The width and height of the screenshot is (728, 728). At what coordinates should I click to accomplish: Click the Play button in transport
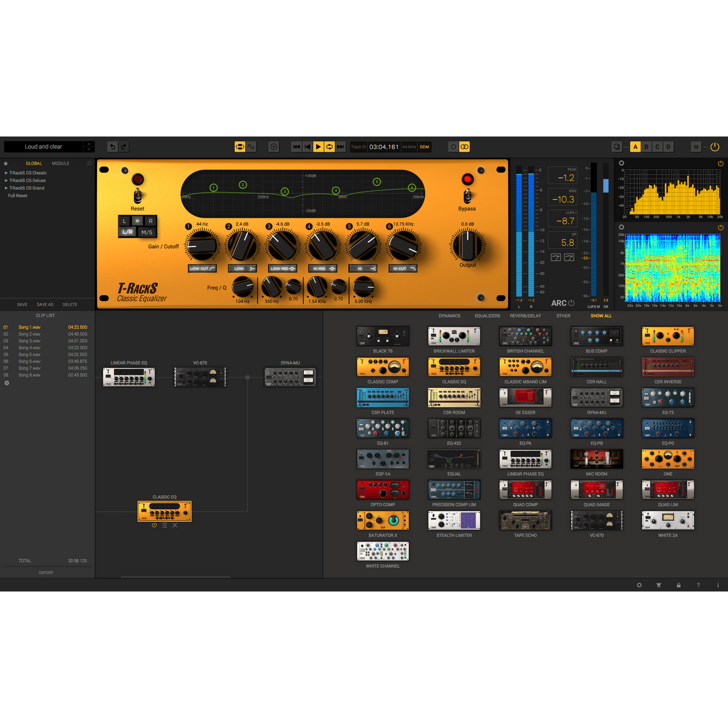[x=318, y=147]
